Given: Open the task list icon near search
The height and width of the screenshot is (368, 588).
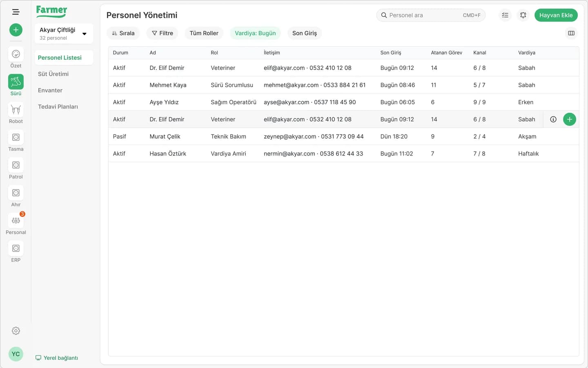Looking at the screenshot, I should 505,15.
